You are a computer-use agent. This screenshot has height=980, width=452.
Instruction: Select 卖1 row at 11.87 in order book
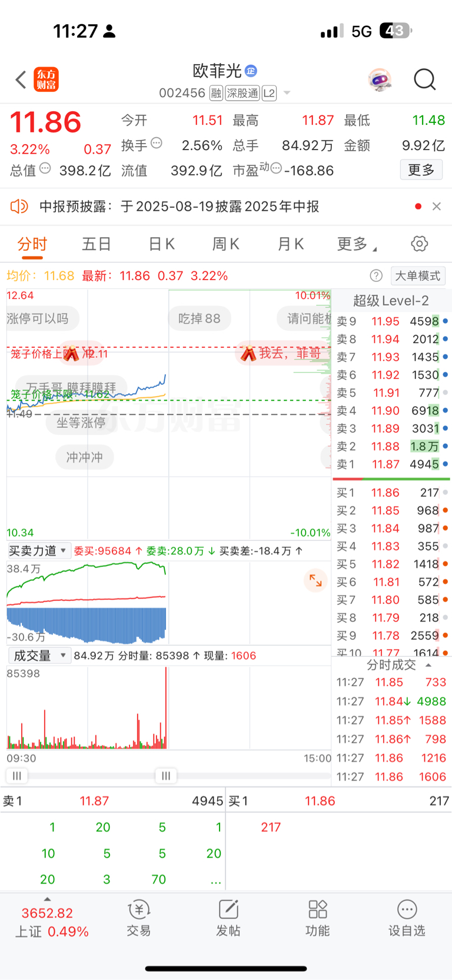click(x=391, y=464)
